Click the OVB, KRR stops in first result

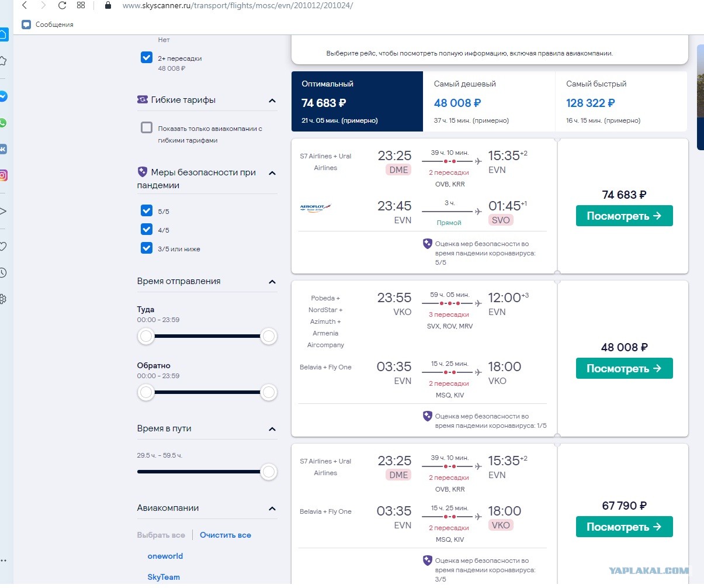(450, 184)
